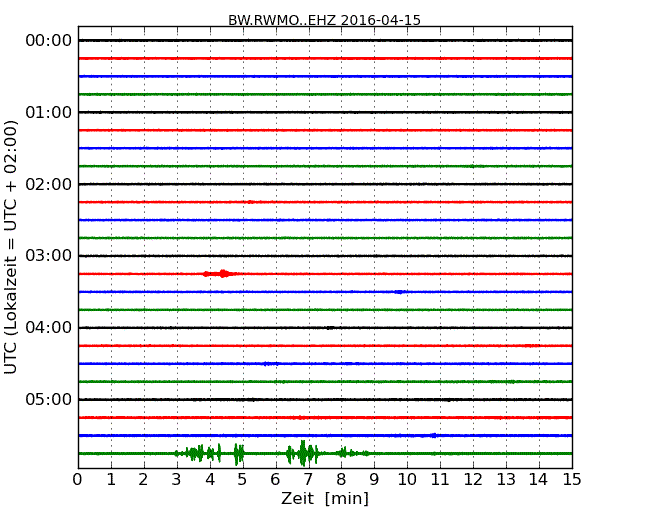This screenshot has height=520, width=650.
Task: Click x-axis tick label 3
Action: click(x=177, y=479)
